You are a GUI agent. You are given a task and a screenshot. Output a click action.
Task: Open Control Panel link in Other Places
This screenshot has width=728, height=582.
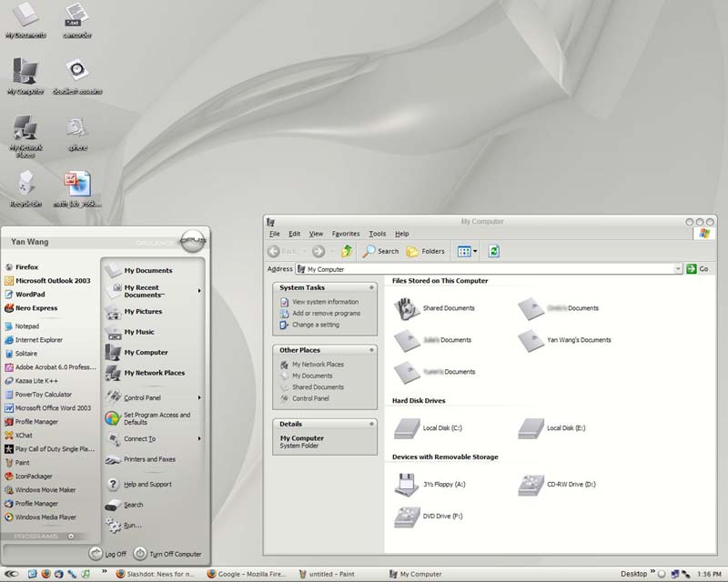click(310, 398)
